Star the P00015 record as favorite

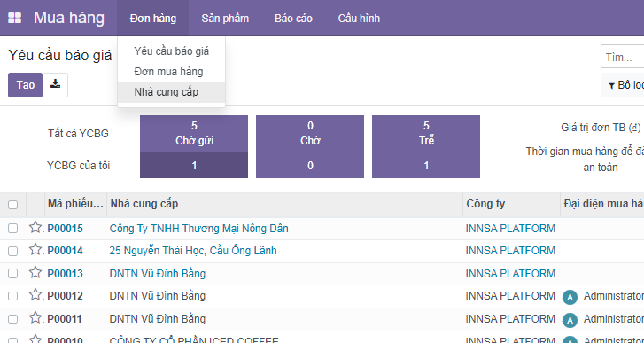click(35, 228)
